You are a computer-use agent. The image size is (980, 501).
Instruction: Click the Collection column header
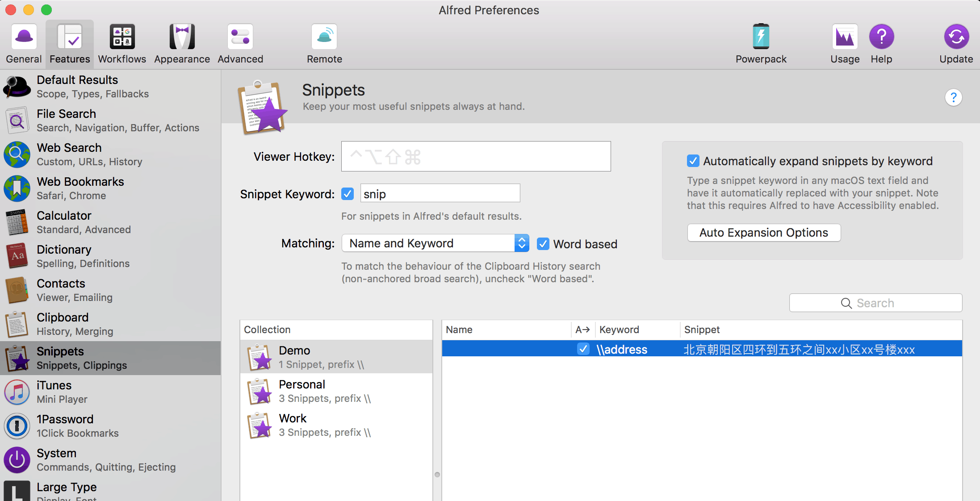click(336, 330)
